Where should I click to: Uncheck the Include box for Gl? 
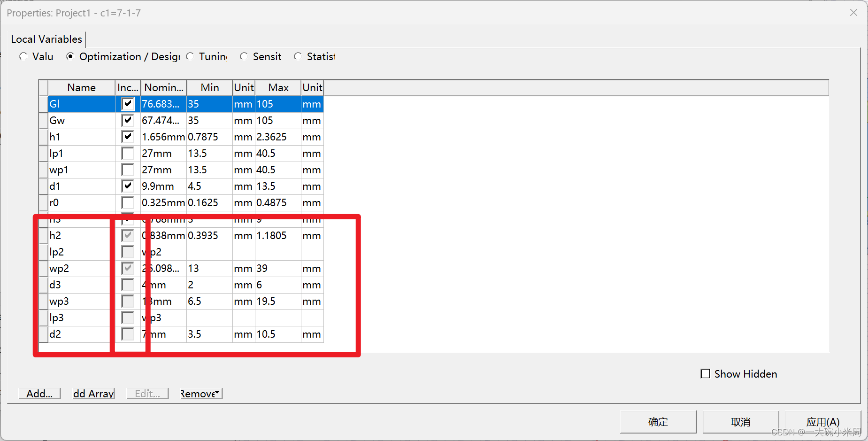[128, 104]
